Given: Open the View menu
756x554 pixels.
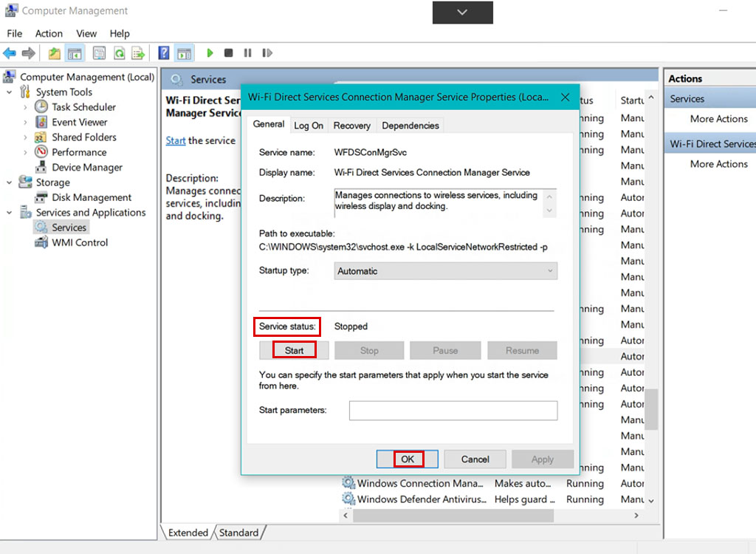Looking at the screenshot, I should click(86, 33).
